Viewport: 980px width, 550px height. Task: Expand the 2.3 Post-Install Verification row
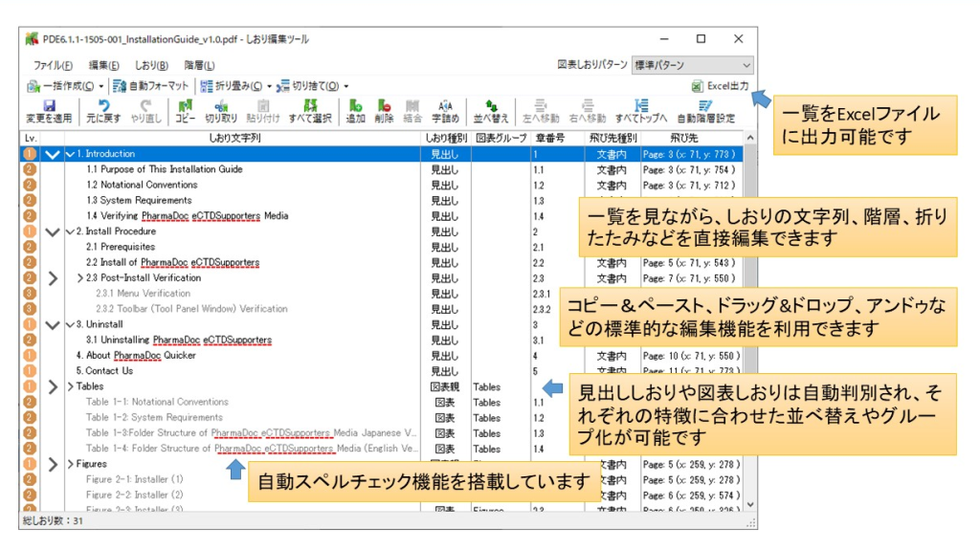pos(53,278)
